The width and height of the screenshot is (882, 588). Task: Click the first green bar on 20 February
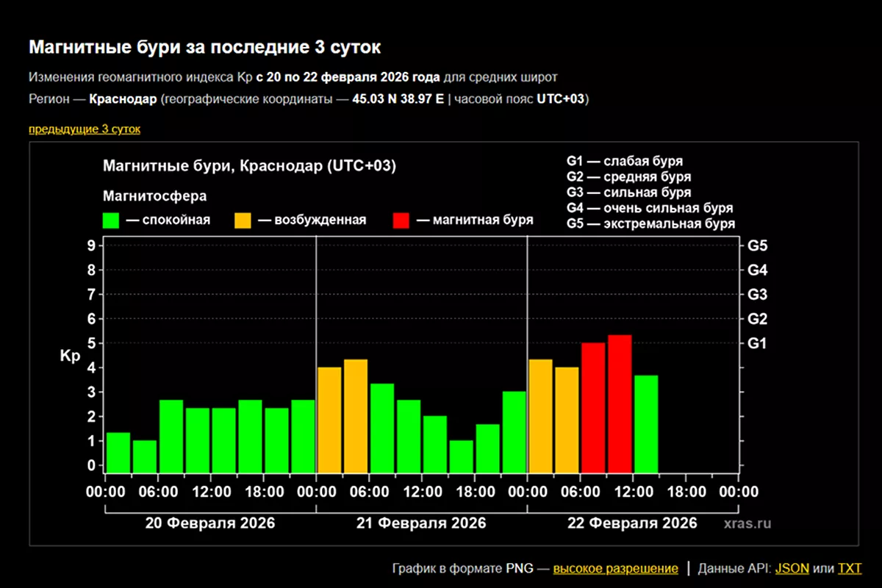click(x=118, y=452)
